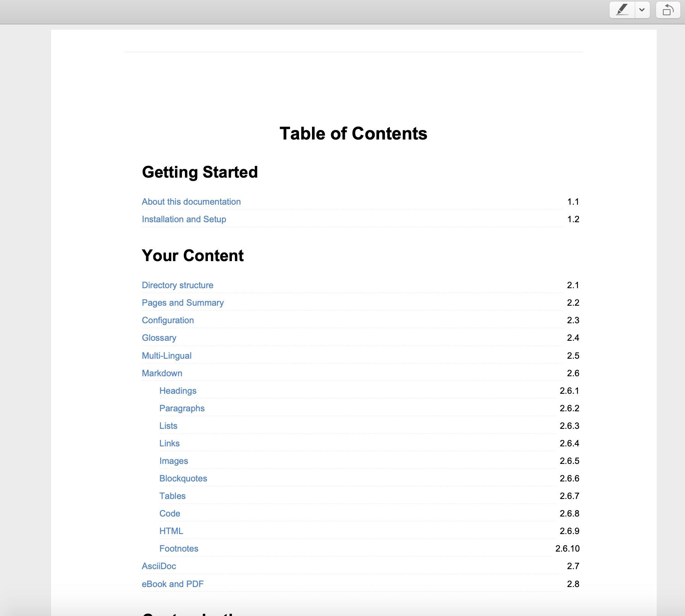Image resolution: width=685 pixels, height=616 pixels.
Task: Select the Markup pen tool
Action: pyautogui.click(x=622, y=10)
